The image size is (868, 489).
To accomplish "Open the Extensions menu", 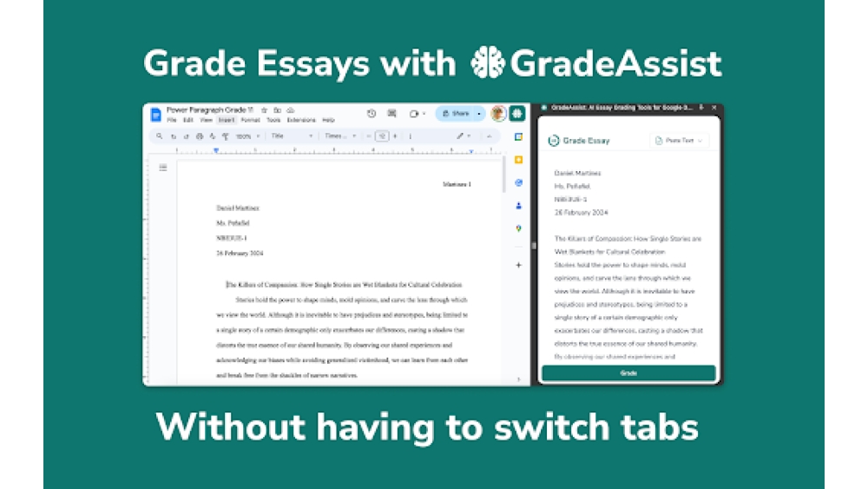I will coord(301,120).
